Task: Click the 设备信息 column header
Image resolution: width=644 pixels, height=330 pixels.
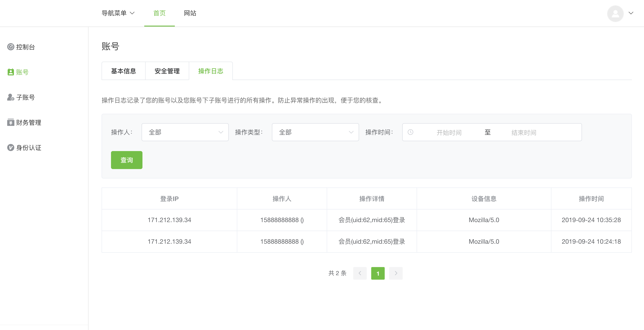Action: pos(484,199)
